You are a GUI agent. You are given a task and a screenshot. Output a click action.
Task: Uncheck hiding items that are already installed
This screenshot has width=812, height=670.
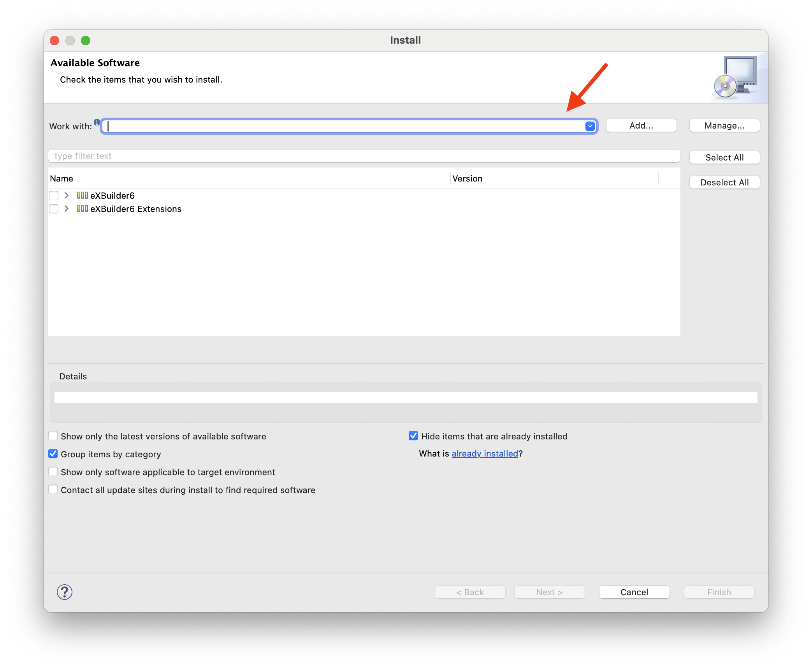click(x=413, y=436)
